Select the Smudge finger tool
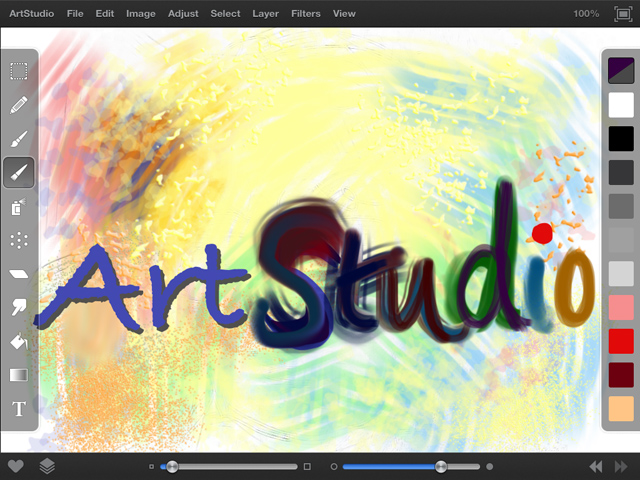The height and width of the screenshot is (480, 640). pos(19,307)
